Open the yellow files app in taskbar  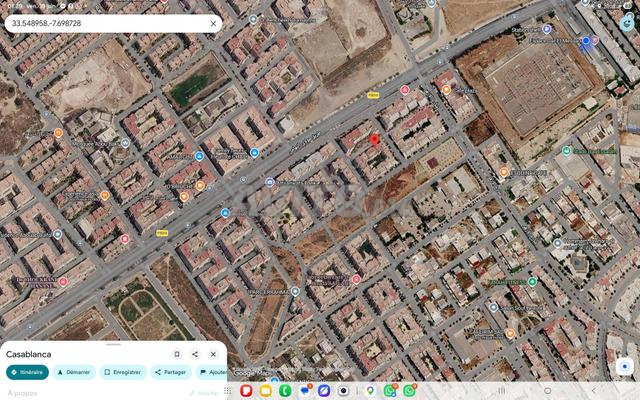point(266,391)
